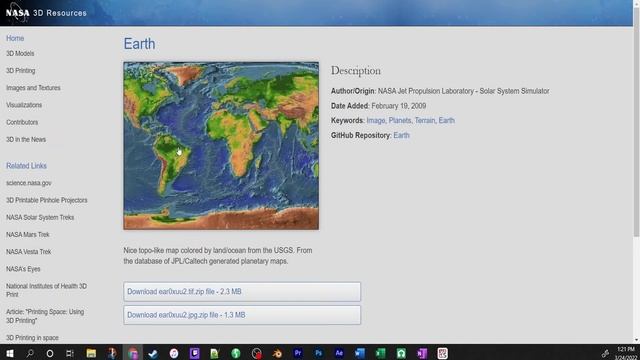Open Task View on the taskbar

click(x=70, y=353)
